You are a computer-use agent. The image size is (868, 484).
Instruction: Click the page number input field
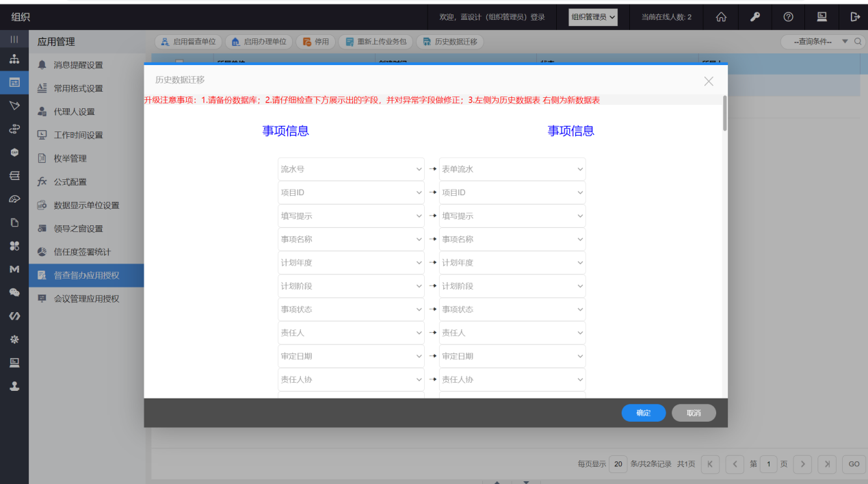point(768,464)
